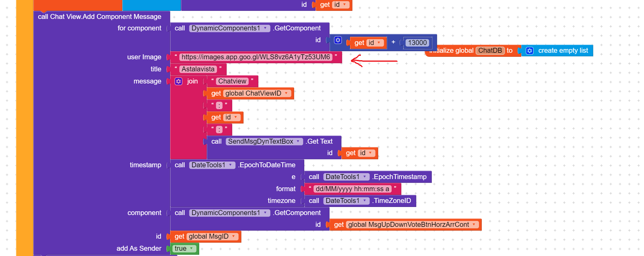Open DateTools1 dropdown on the EpochToDateTime call
This screenshot has width=644, height=256.
[x=212, y=165]
